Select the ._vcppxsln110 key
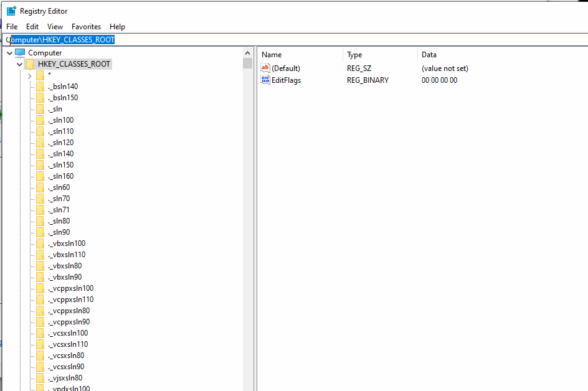This screenshot has width=588, height=391. click(71, 299)
